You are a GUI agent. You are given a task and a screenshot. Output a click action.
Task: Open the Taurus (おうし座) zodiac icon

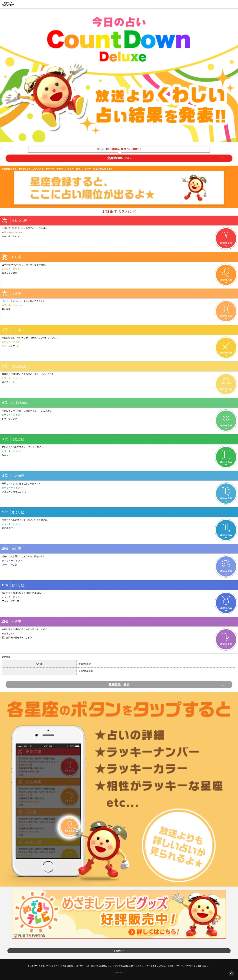click(x=226, y=603)
